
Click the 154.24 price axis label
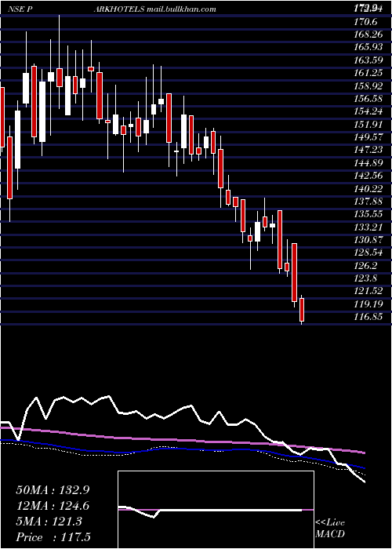click(x=369, y=111)
